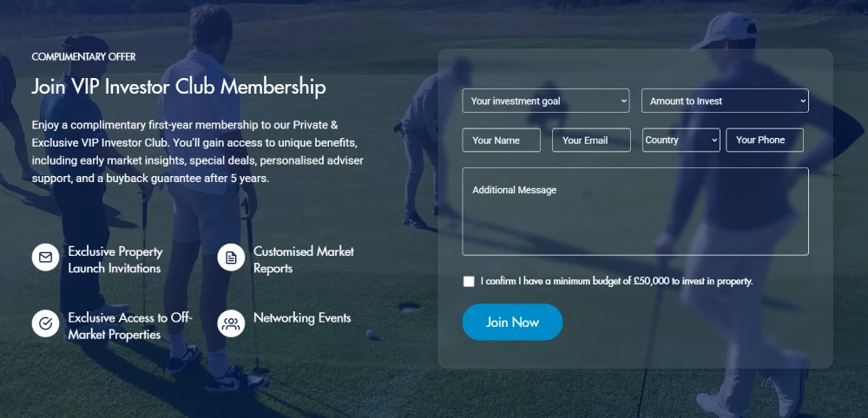Screen dimensions: 868x418
Task: Click the budget confirmation label text
Action: pyautogui.click(x=616, y=282)
